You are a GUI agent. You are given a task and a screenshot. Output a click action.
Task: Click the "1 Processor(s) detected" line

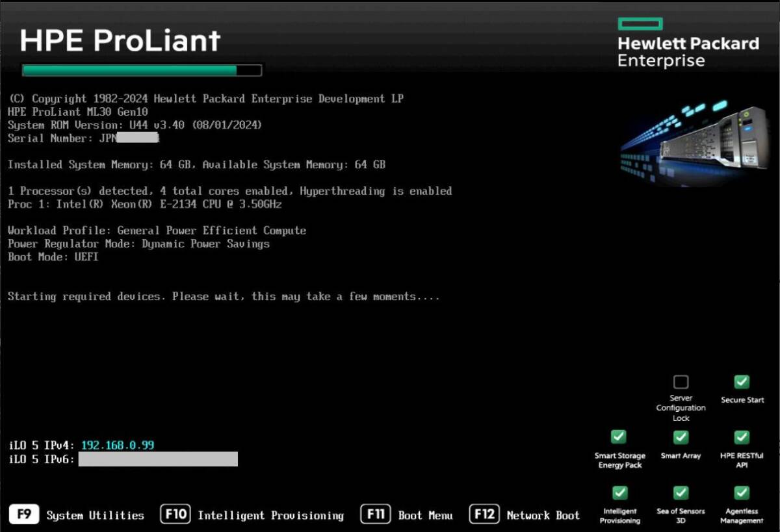click(229, 191)
